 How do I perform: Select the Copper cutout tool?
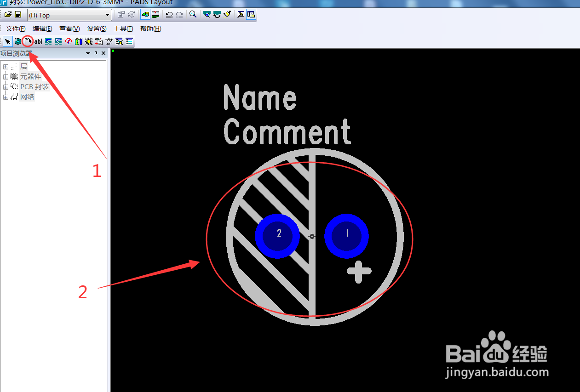pyautogui.click(x=58, y=41)
